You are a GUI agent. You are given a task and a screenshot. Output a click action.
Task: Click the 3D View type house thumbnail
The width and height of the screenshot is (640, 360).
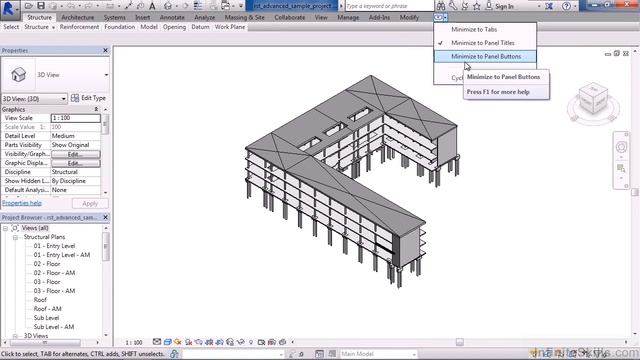tap(18, 75)
